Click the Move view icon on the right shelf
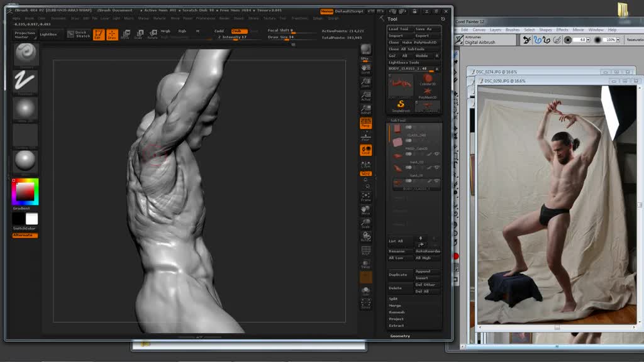644x362 pixels. [365, 211]
